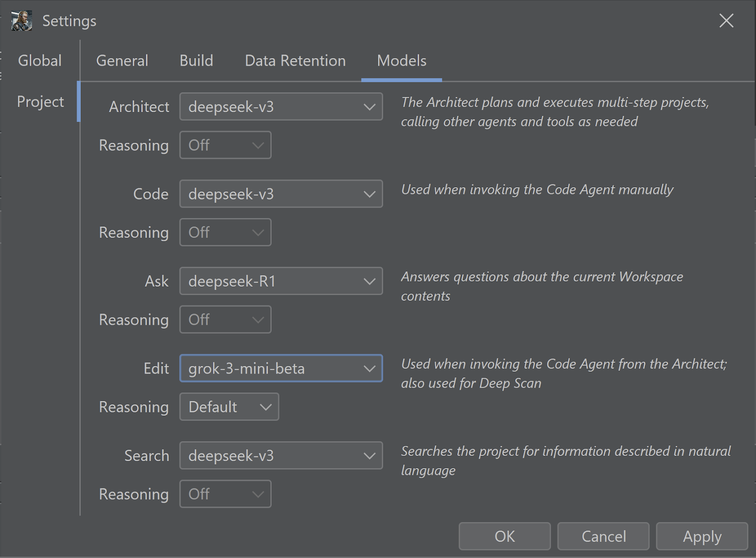Expand the Architect Reasoning dropdown

[225, 145]
